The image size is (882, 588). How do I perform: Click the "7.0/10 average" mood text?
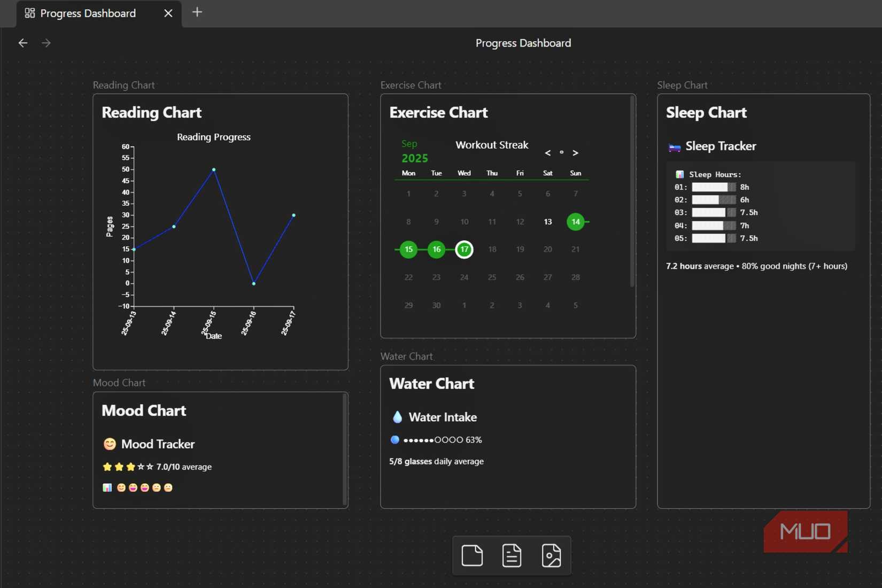[x=184, y=467]
